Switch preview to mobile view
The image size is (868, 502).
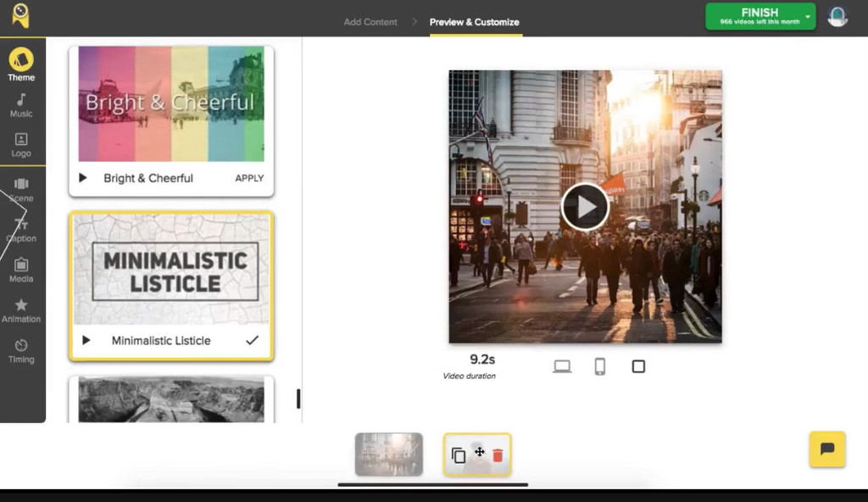600,365
